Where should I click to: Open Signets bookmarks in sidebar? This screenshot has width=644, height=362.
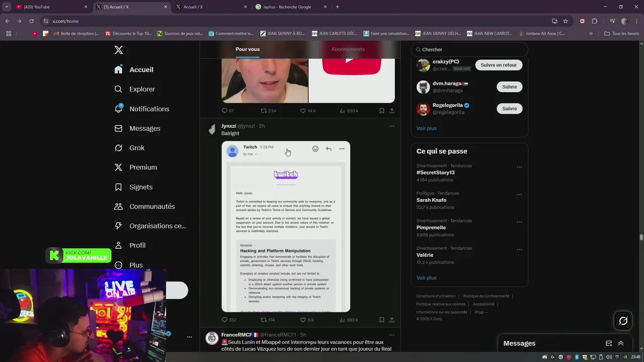pyautogui.click(x=133, y=187)
